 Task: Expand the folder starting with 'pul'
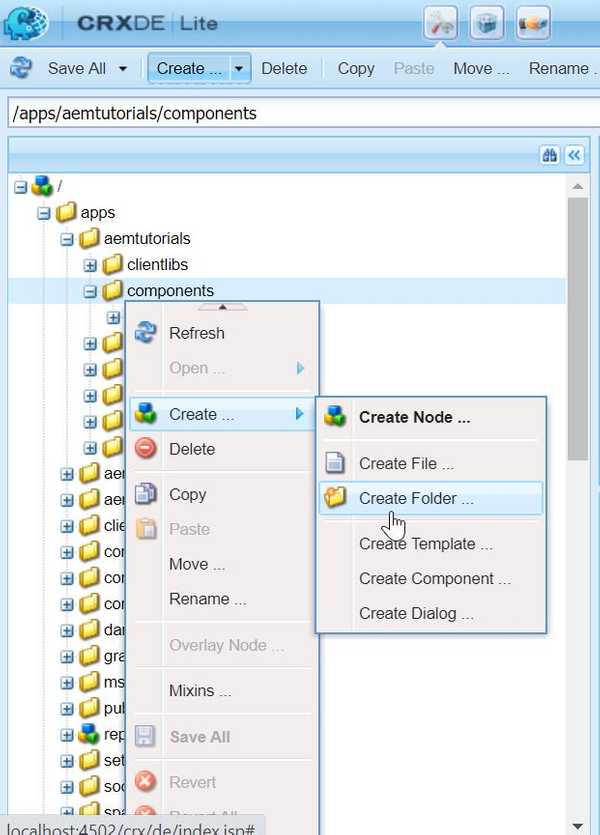point(67,709)
